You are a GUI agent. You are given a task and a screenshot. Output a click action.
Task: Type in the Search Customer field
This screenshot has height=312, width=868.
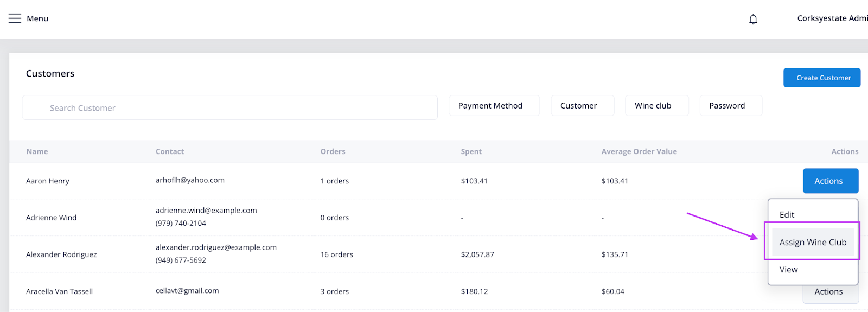click(x=229, y=108)
